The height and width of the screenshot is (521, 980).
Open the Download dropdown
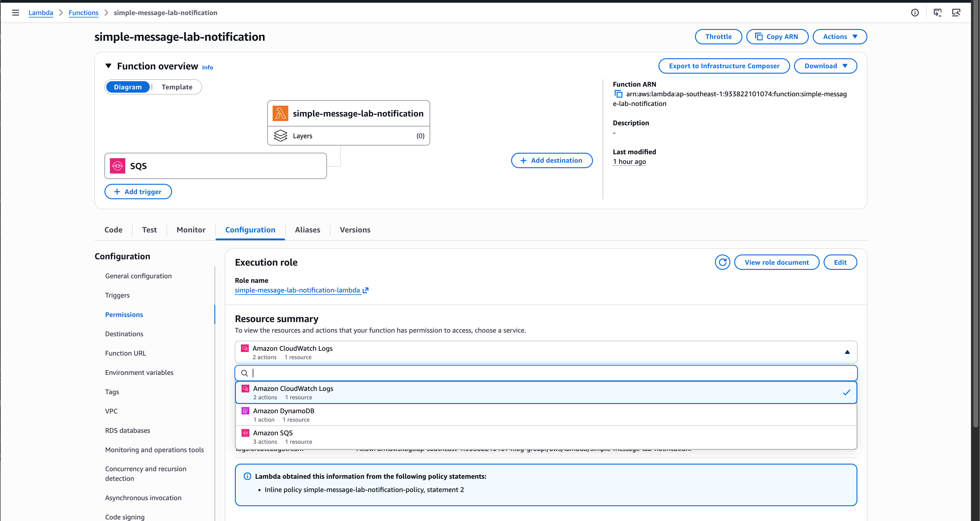pyautogui.click(x=825, y=66)
